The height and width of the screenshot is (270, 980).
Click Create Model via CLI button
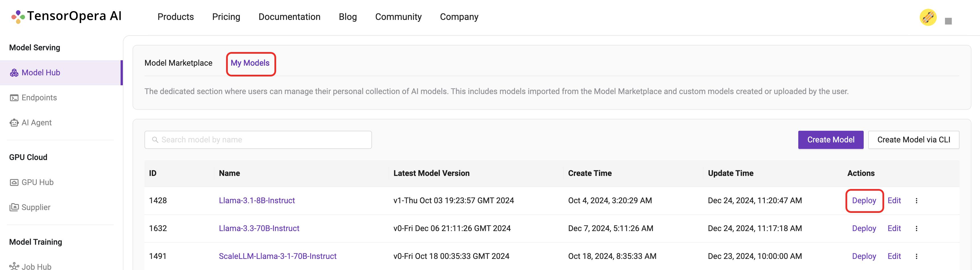[913, 140]
